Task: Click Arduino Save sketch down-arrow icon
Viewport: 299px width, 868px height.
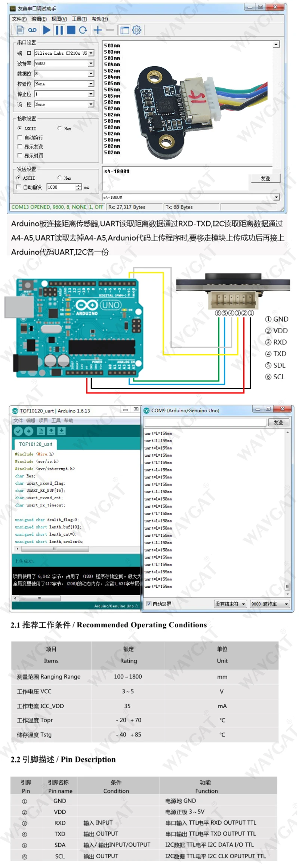Action: (62, 431)
